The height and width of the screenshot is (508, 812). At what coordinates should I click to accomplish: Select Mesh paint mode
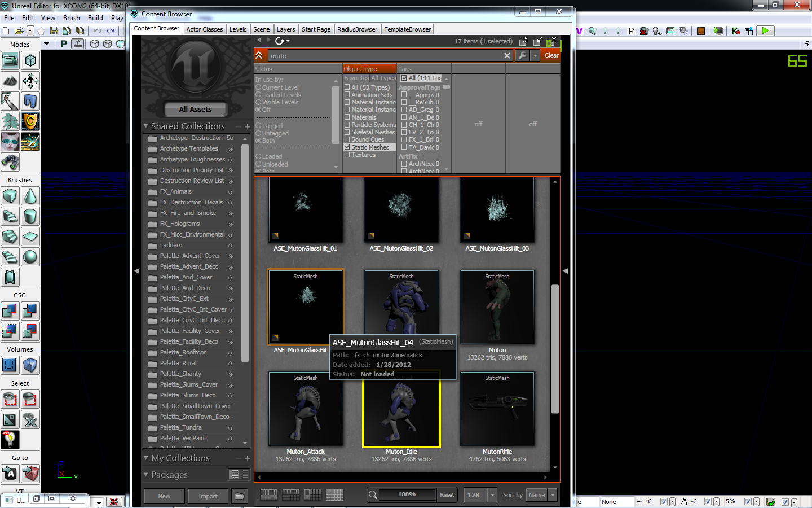(x=10, y=101)
